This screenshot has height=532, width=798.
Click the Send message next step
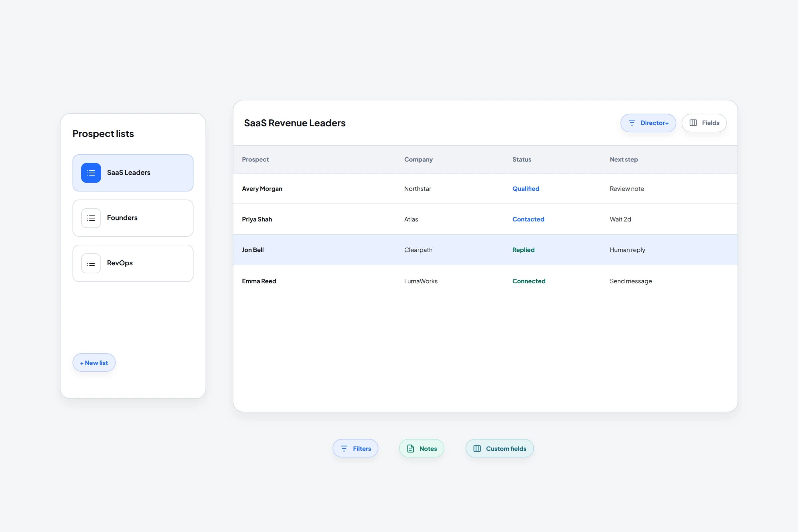(x=631, y=281)
